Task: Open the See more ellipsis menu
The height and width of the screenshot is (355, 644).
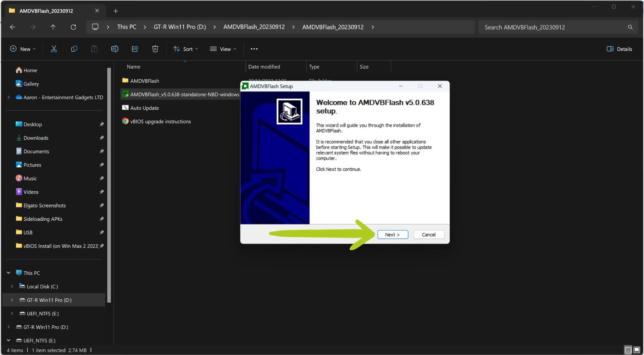Action: tap(254, 49)
